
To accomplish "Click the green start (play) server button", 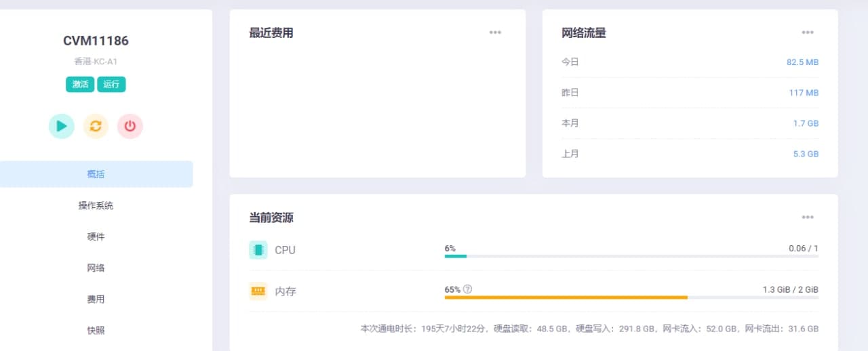I will (x=62, y=126).
